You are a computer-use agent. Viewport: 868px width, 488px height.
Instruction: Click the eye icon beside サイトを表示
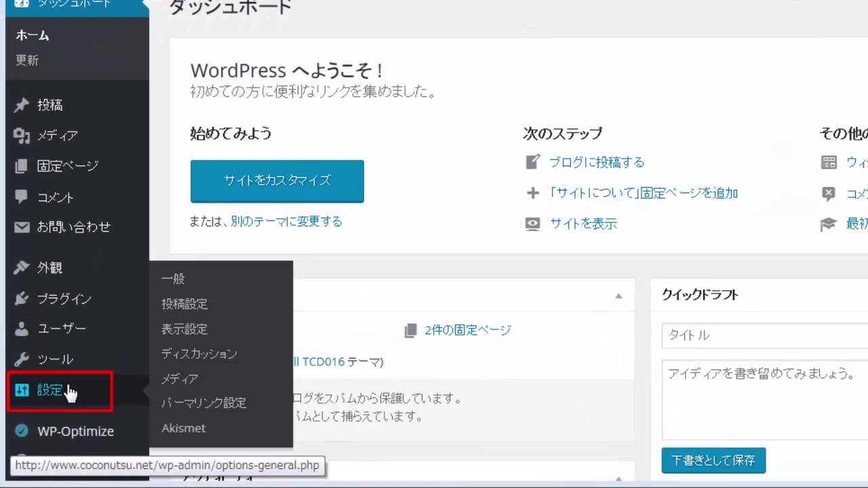pyautogui.click(x=533, y=224)
